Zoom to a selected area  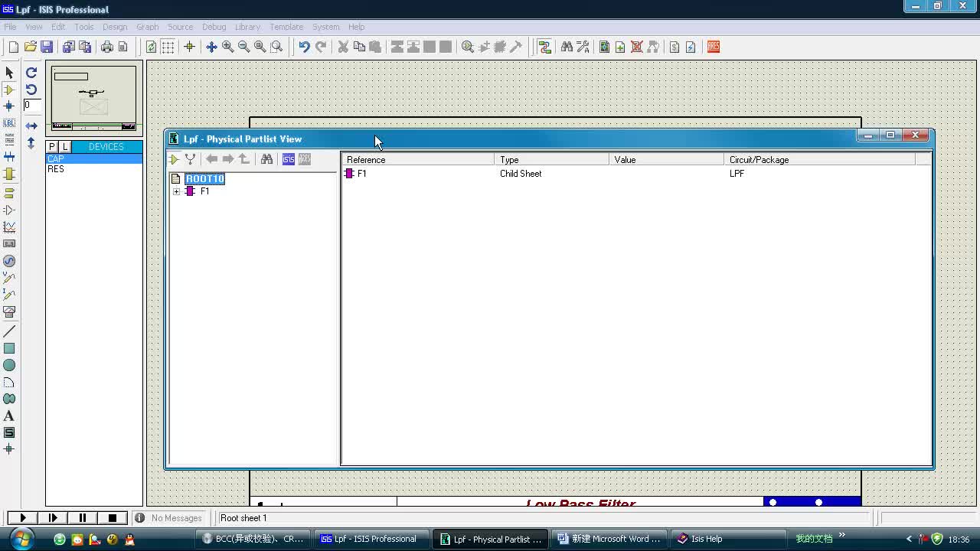[276, 47]
